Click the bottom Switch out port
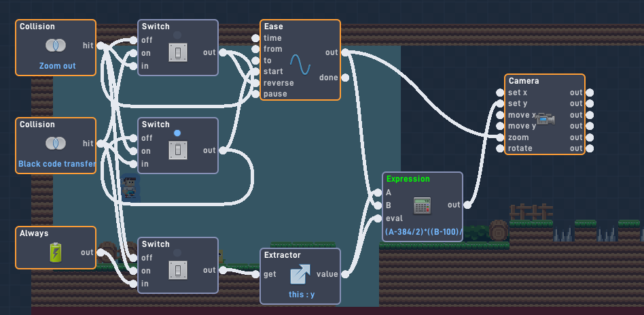This screenshot has height=315, width=644. (x=223, y=270)
